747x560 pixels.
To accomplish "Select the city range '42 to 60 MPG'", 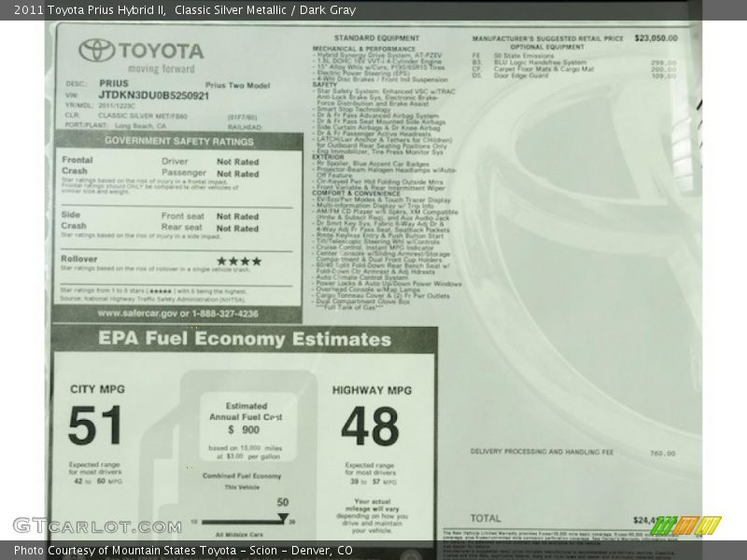I will click(x=98, y=482).
